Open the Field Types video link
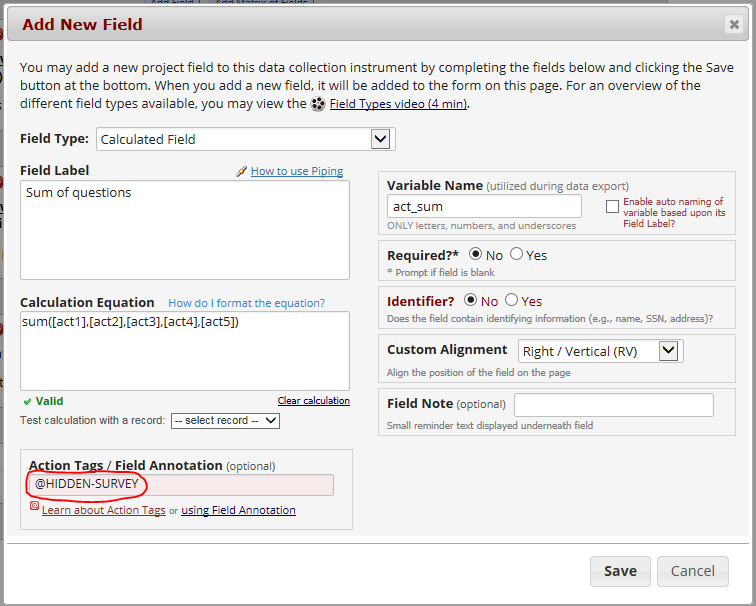The image size is (756, 606). click(398, 104)
